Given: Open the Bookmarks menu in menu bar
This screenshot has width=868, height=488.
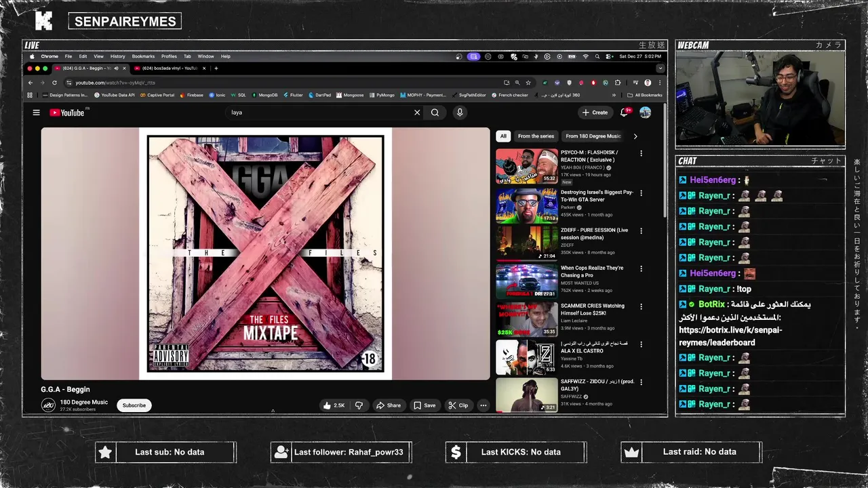Looking at the screenshot, I should (x=143, y=56).
